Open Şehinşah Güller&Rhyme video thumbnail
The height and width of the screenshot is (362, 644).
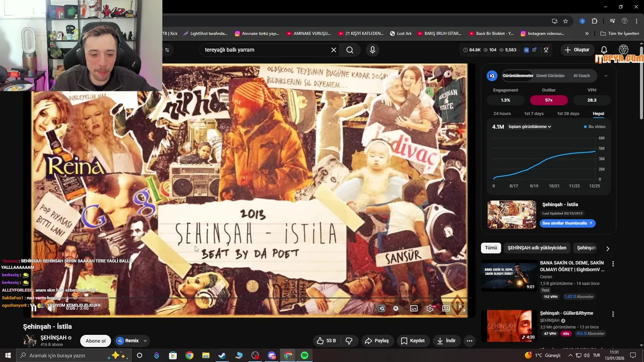pyautogui.click(x=509, y=326)
